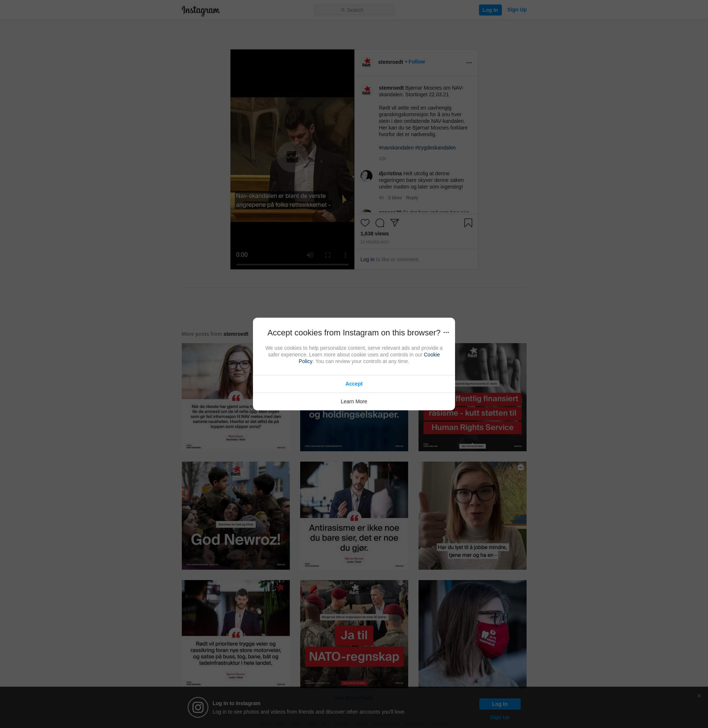This screenshot has height=728, width=708.
Task: Click Learn More in the cookie dialog
Action: (x=354, y=402)
